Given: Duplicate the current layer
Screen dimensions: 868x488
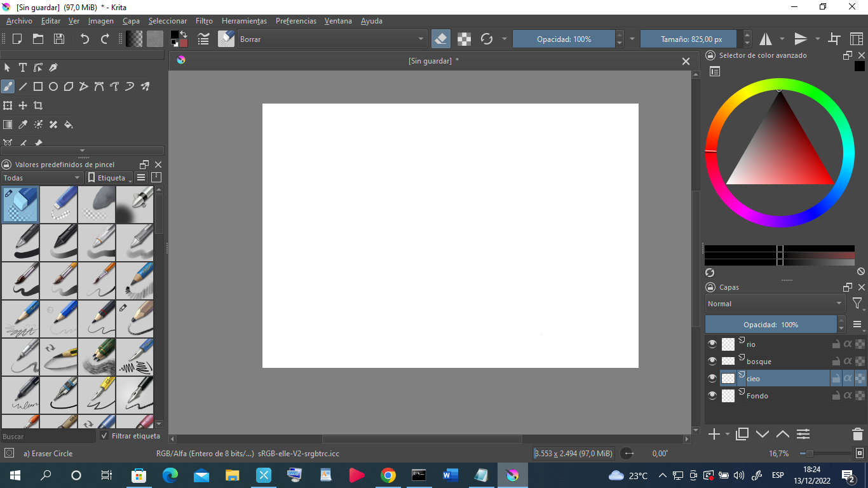Looking at the screenshot, I should [742, 435].
